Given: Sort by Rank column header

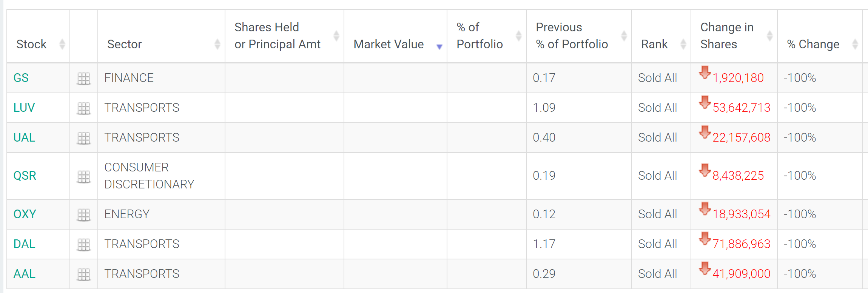Looking at the screenshot, I should [x=661, y=36].
